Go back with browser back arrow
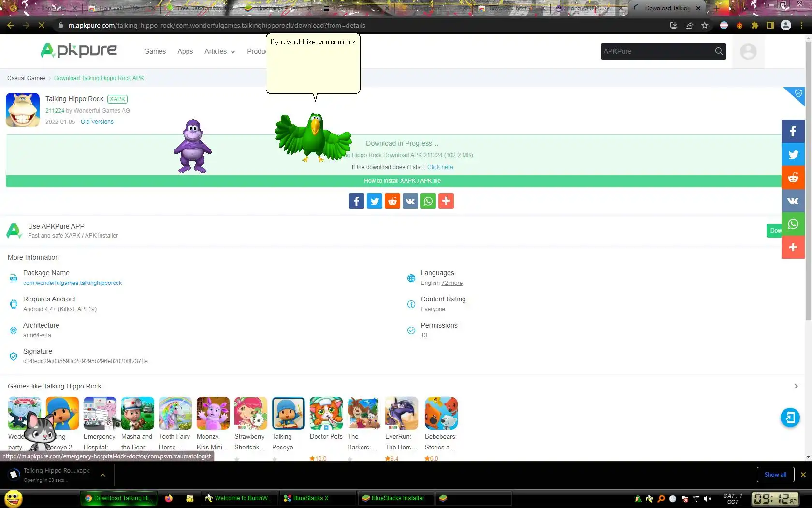The height and width of the screenshot is (508, 812). pos(11,25)
